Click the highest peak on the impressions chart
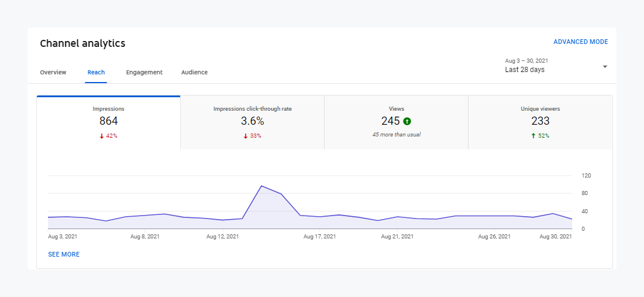The width and height of the screenshot is (644, 297). [261, 186]
